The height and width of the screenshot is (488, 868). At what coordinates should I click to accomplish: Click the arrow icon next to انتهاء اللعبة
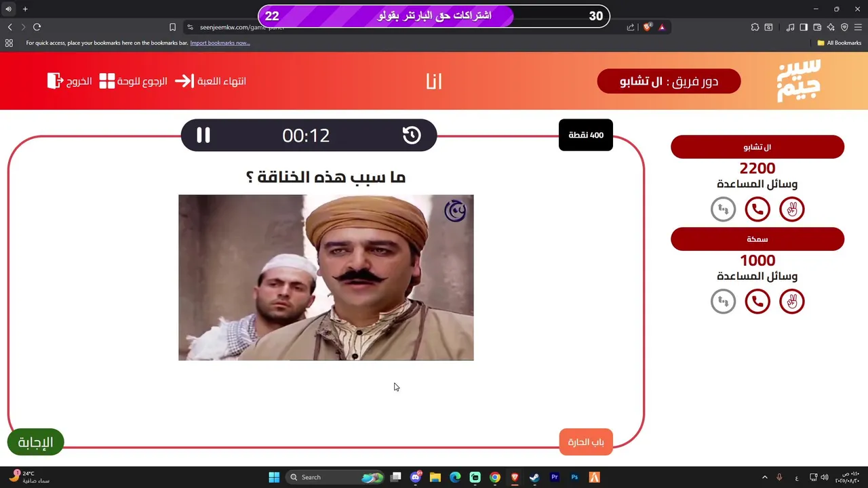click(184, 81)
